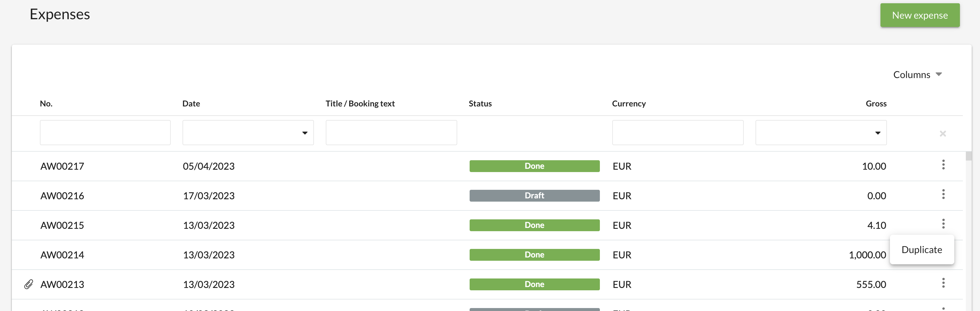Open row actions for expense AW00213

[943, 283]
